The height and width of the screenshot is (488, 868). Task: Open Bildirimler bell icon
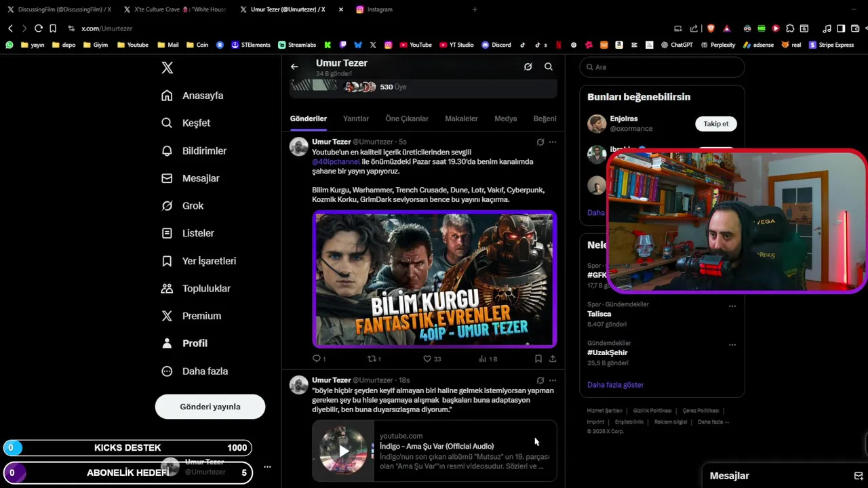(x=167, y=150)
